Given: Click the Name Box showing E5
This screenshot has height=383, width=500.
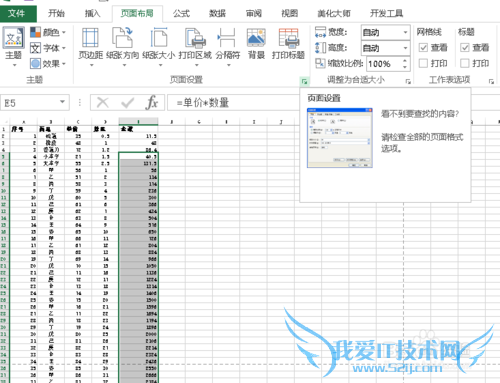Looking at the screenshot, I should [x=30, y=103].
